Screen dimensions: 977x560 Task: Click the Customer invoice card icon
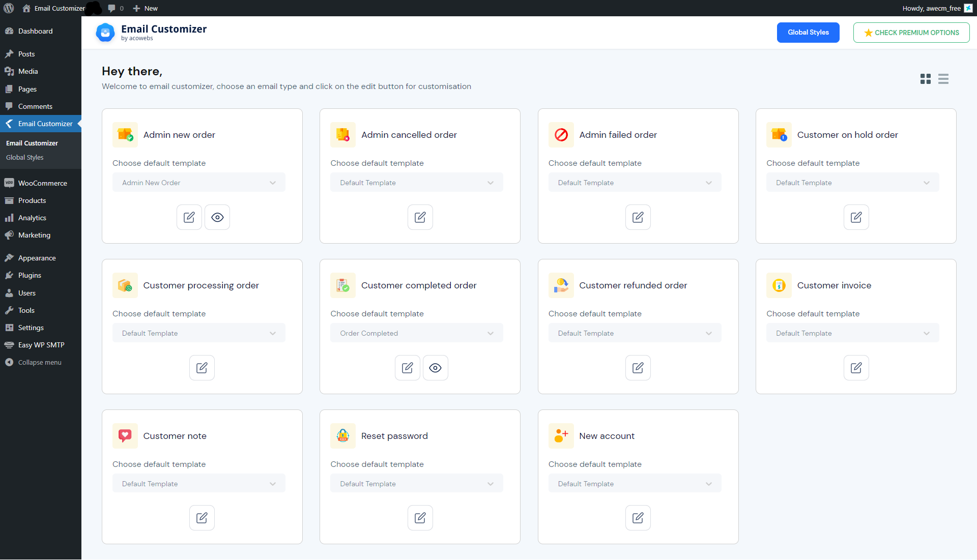click(x=779, y=285)
